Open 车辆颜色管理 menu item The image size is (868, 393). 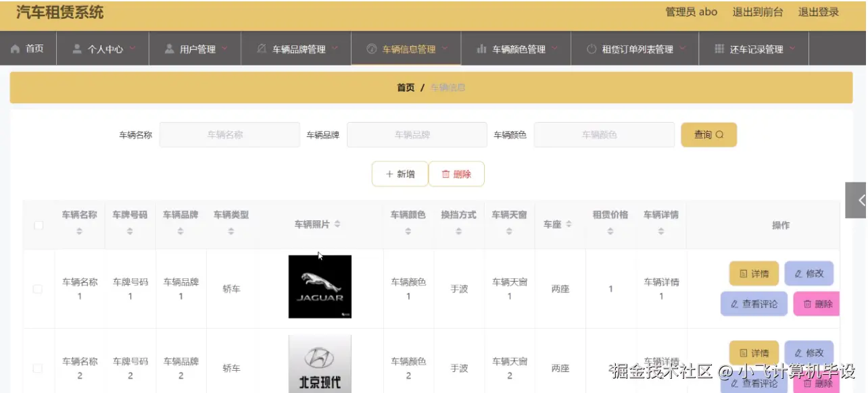click(x=516, y=49)
